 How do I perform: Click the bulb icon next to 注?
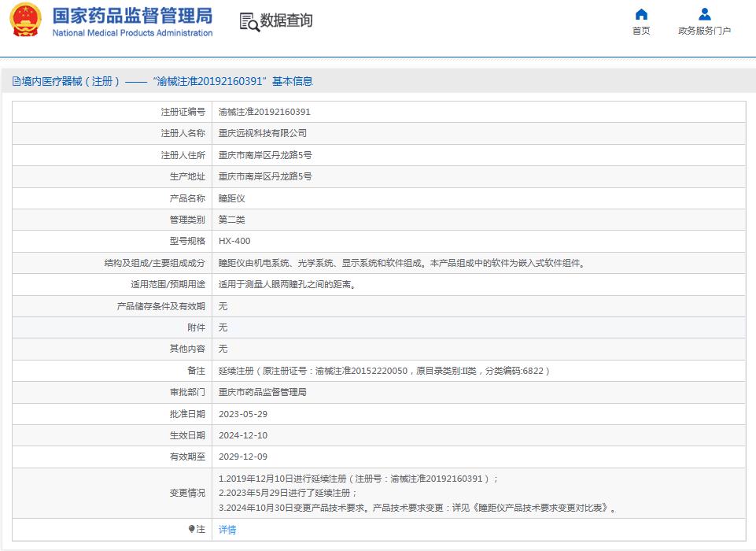click(x=191, y=529)
